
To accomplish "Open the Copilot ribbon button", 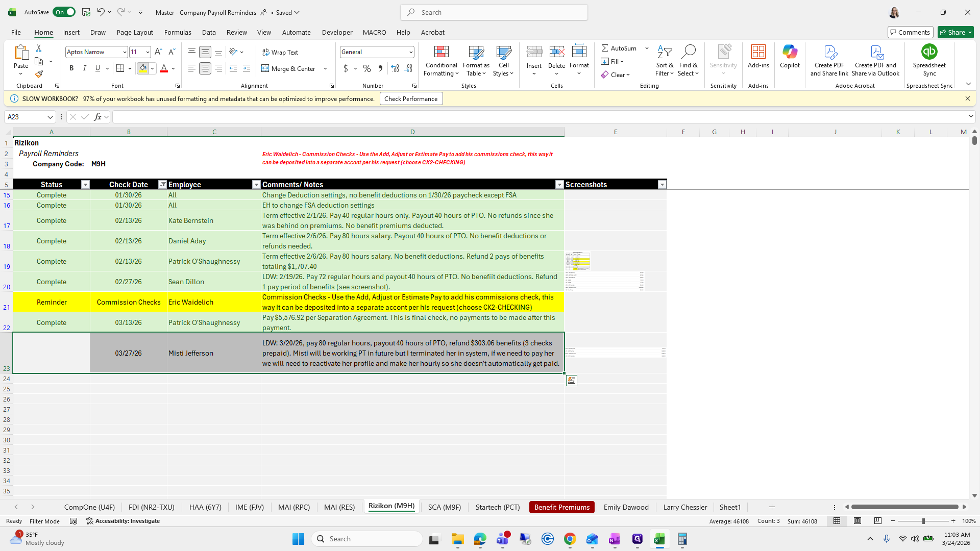I will click(x=790, y=56).
